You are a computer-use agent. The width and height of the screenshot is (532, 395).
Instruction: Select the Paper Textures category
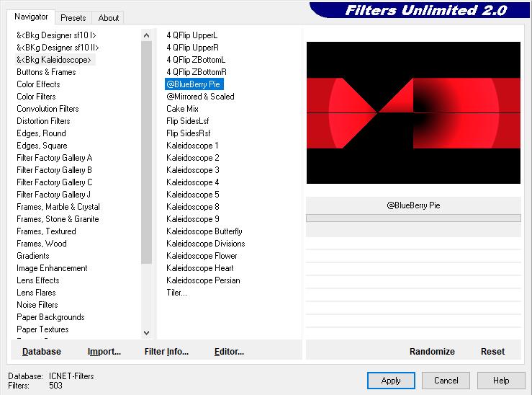click(x=42, y=329)
